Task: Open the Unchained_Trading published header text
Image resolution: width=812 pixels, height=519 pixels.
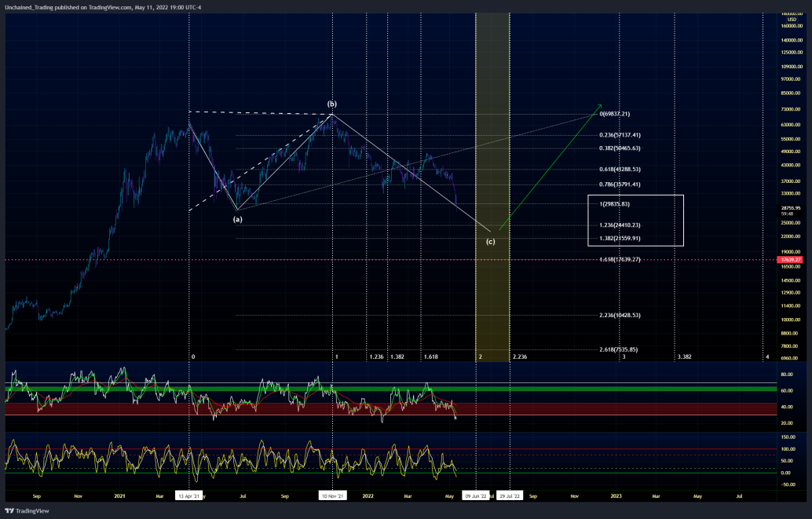Action: [102, 6]
